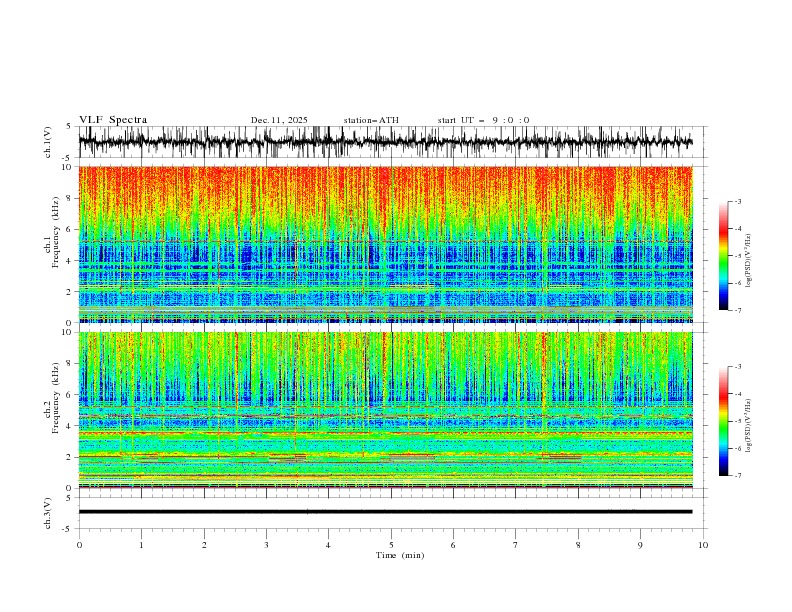This screenshot has height=612, width=792.
Task: Click the 'ch.3(V)' axis label
Action: point(48,513)
